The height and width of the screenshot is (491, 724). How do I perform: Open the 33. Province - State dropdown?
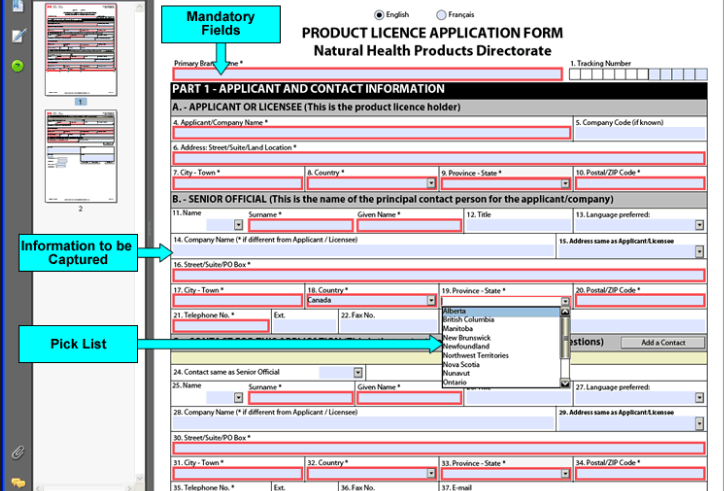coord(565,473)
